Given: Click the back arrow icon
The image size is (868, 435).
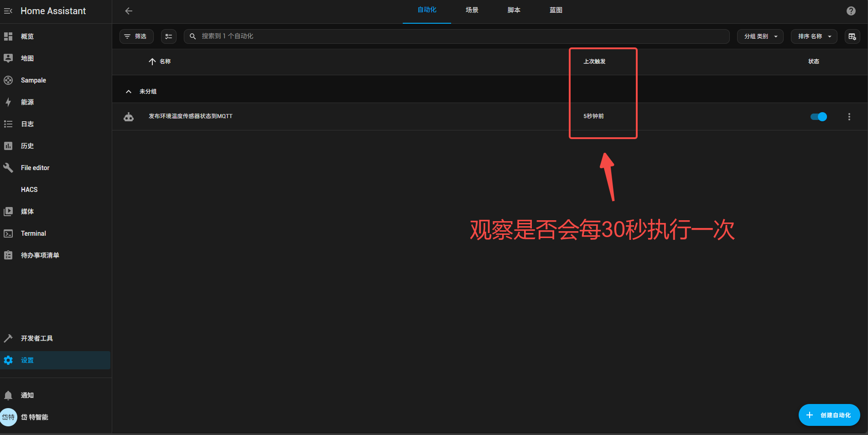Looking at the screenshot, I should click(129, 11).
